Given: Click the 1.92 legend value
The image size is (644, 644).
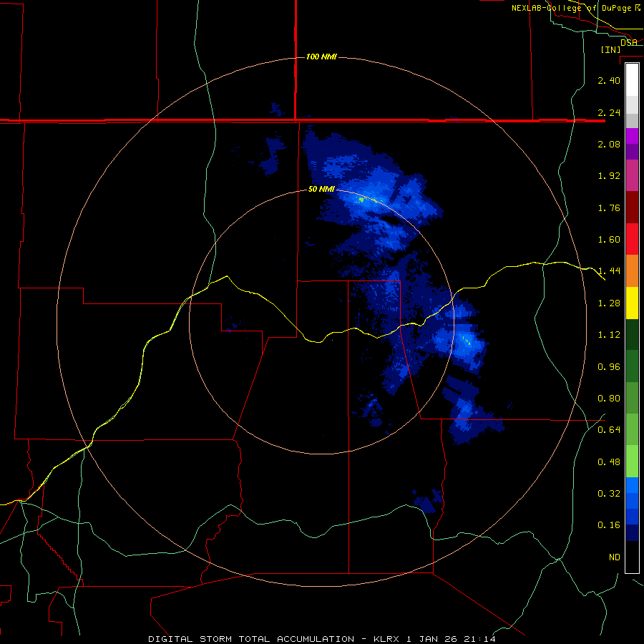Looking at the screenshot, I should click(609, 176).
